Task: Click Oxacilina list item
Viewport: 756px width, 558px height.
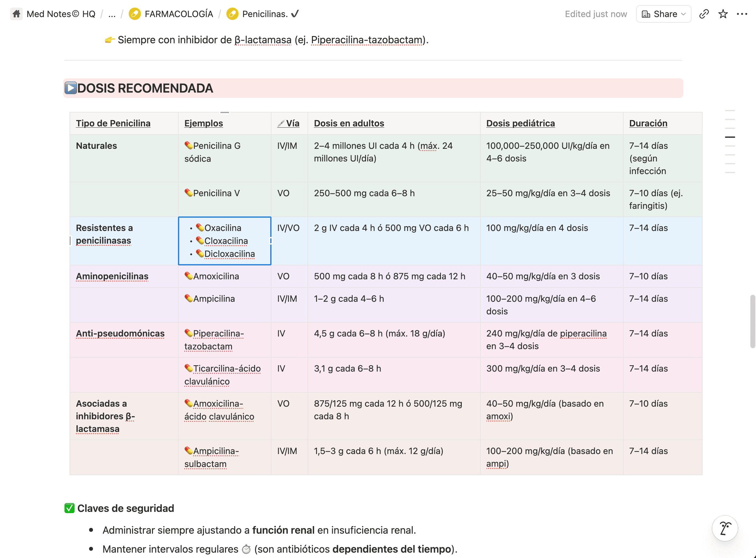Action: pos(223,228)
